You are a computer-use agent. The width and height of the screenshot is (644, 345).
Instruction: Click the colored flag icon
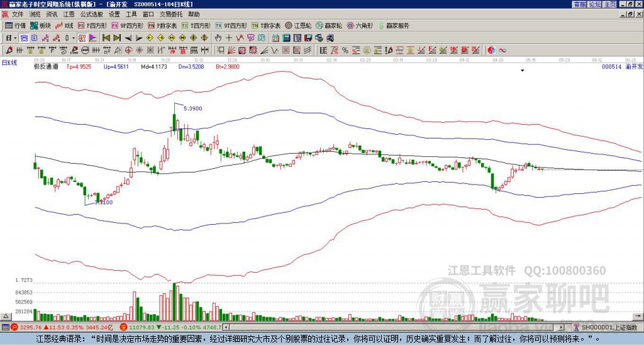[93, 38]
